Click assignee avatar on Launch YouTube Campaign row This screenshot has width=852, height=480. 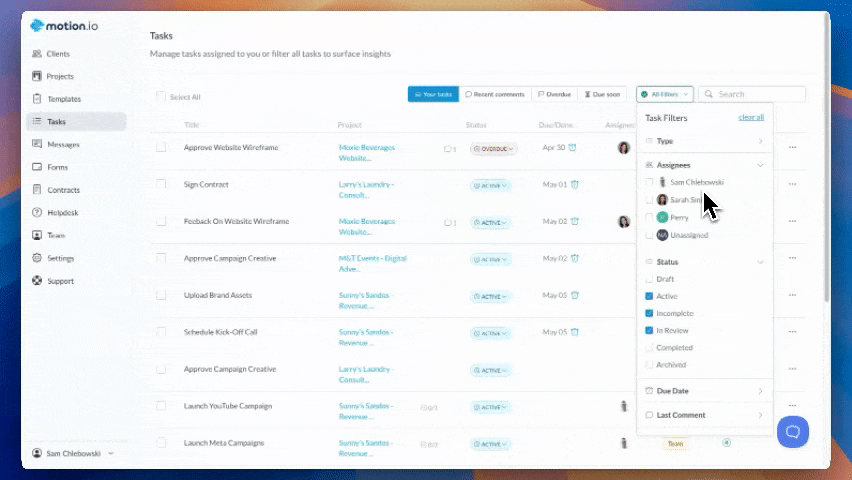click(x=624, y=406)
